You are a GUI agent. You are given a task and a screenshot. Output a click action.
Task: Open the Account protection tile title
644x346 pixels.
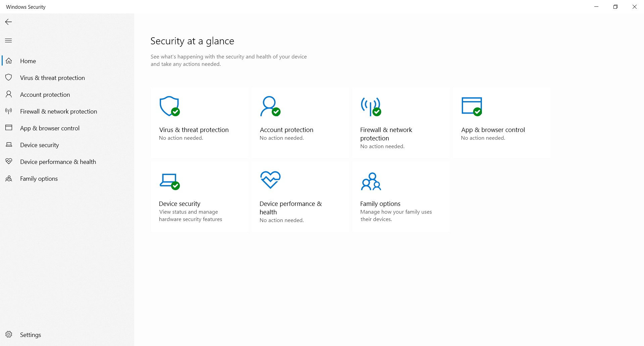287,130
